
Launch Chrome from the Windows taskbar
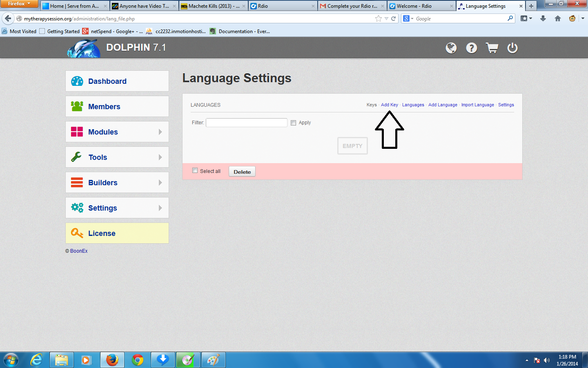pos(138,360)
